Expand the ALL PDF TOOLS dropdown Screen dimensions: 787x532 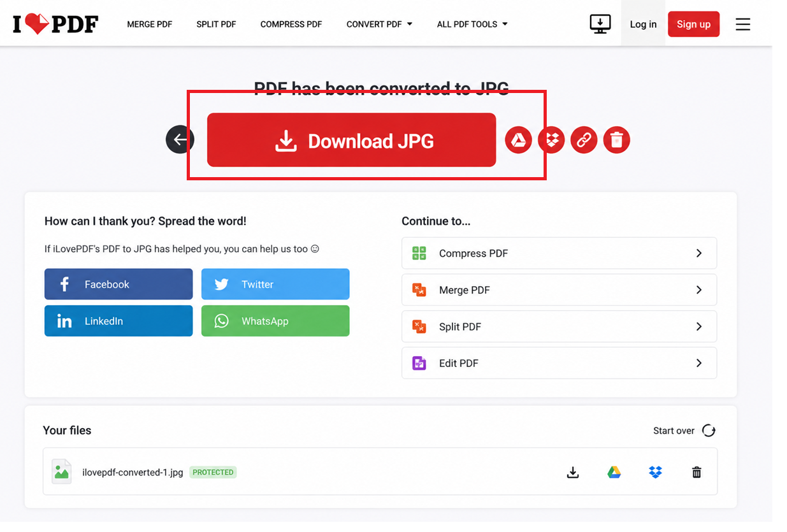[472, 24]
